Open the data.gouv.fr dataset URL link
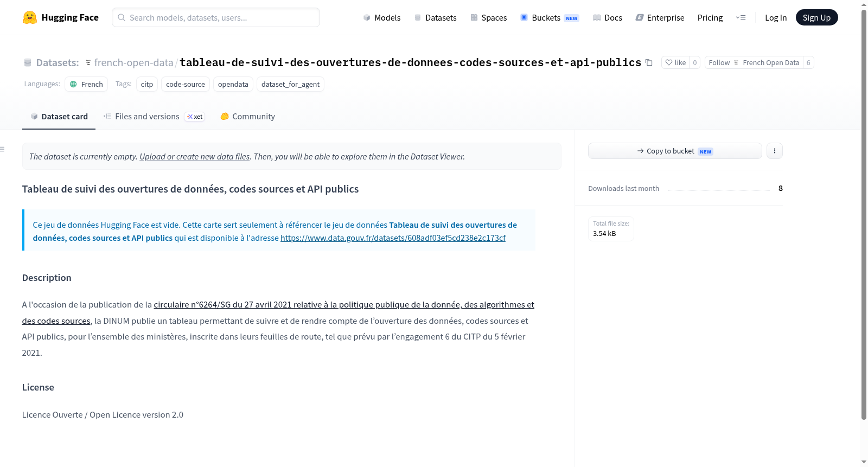Viewport: 868px width, 467px height. click(x=393, y=238)
